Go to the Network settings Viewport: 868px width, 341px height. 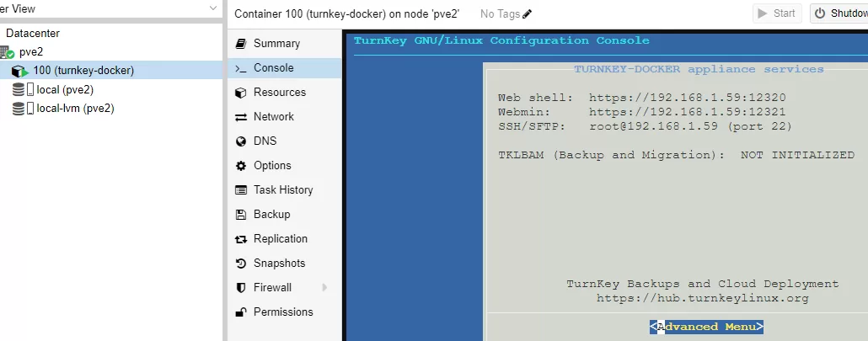(285, 117)
